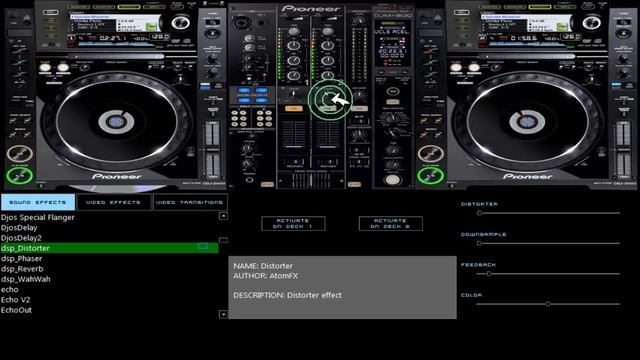The image size is (640, 360).
Task: Click the Feedback slider handle
Action: pos(489,273)
